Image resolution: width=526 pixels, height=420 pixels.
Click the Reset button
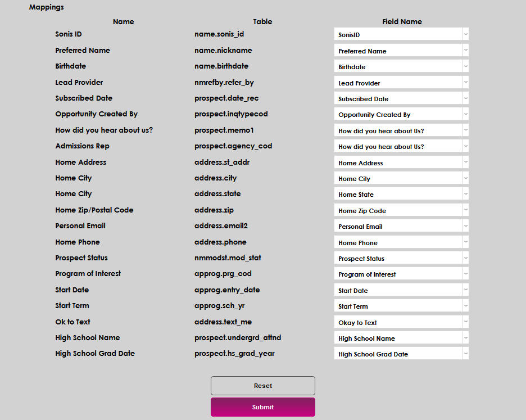click(262, 386)
